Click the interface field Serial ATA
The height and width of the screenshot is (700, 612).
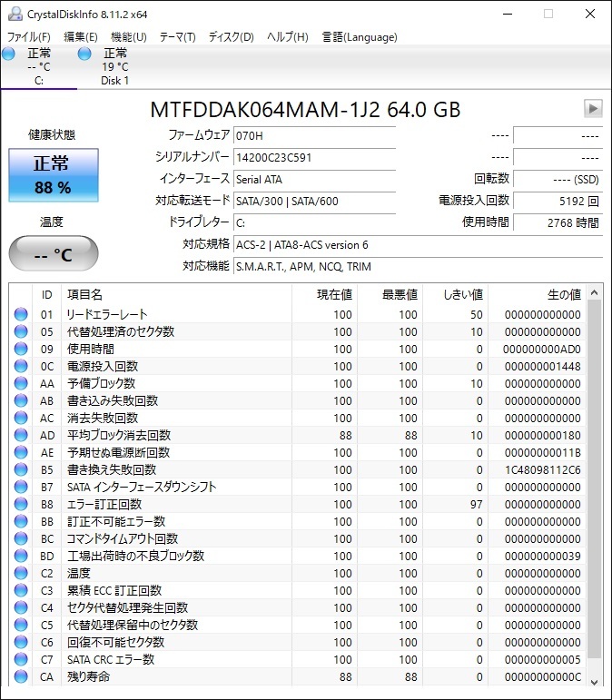pyautogui.click(x=315, y=180)
